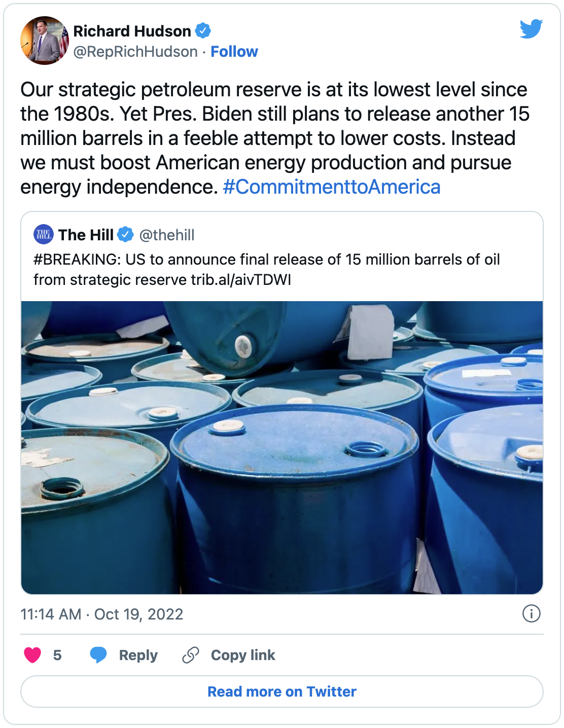Click the Copy link text
Viewport: 564px width, 728px height.
pos(243,655)
